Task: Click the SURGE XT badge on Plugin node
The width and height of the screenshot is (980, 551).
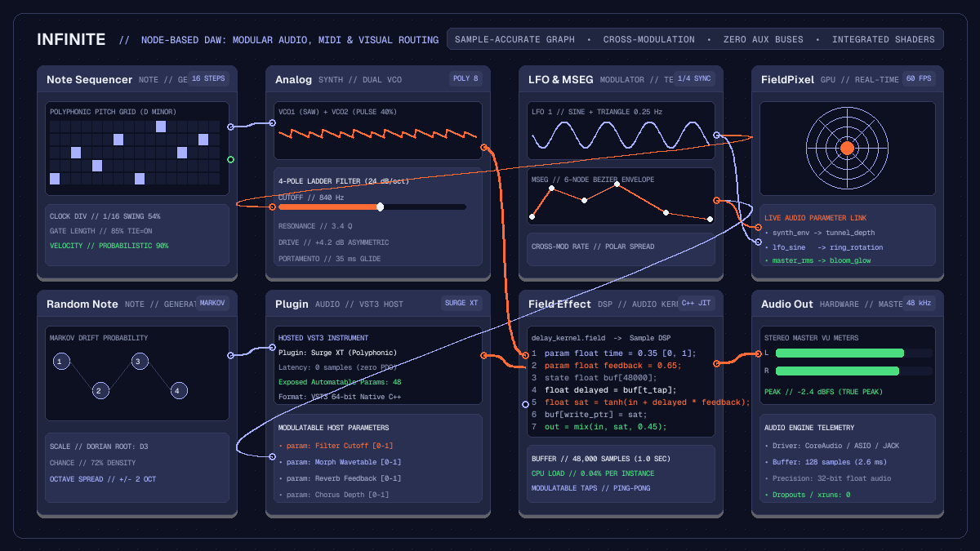Action: point(461,303)
